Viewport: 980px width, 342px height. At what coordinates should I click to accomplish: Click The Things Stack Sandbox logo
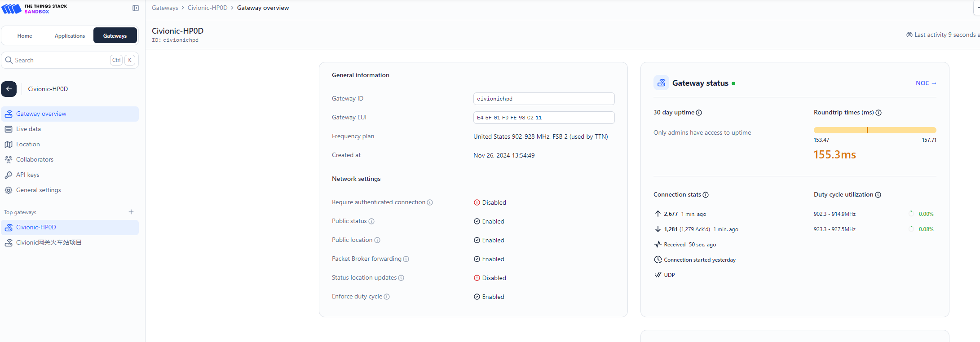[35, 9]
